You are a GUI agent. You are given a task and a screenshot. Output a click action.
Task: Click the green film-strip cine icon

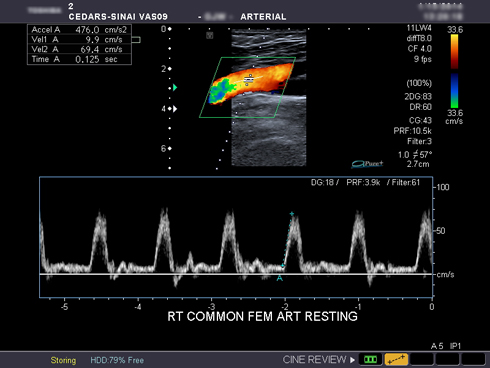[370, 360]
